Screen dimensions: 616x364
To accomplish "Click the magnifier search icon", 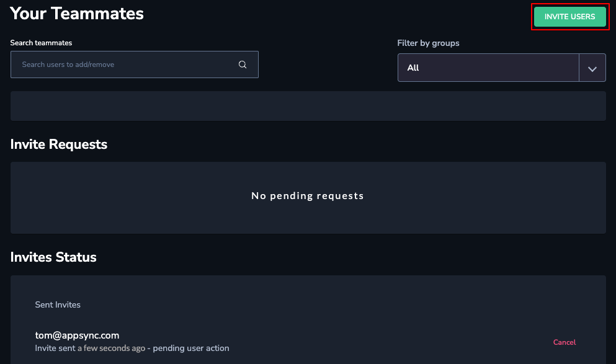I will (243, 64).
